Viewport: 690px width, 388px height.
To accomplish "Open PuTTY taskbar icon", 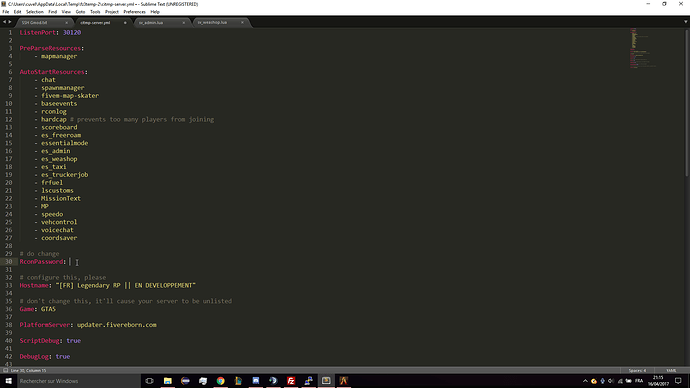I will coord(308,381).
